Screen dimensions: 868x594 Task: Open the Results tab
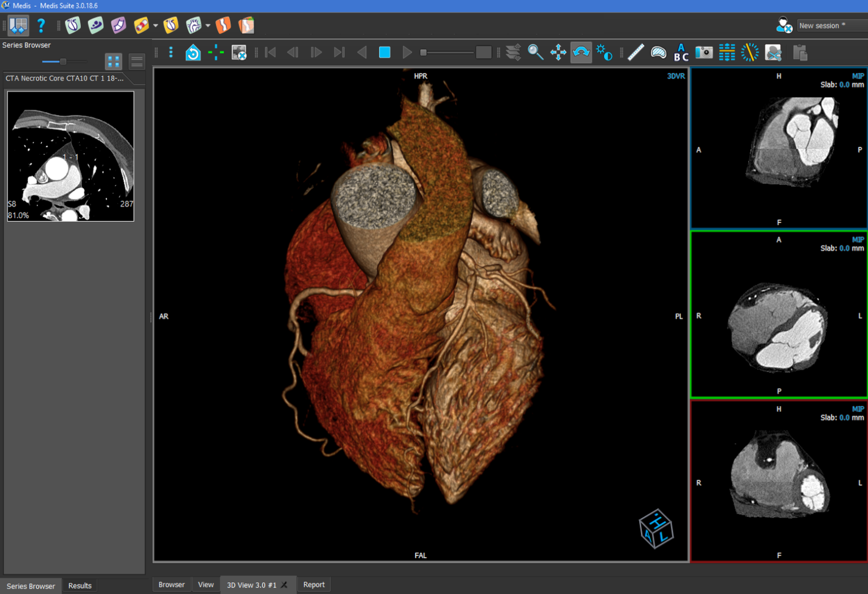point(80,586)
